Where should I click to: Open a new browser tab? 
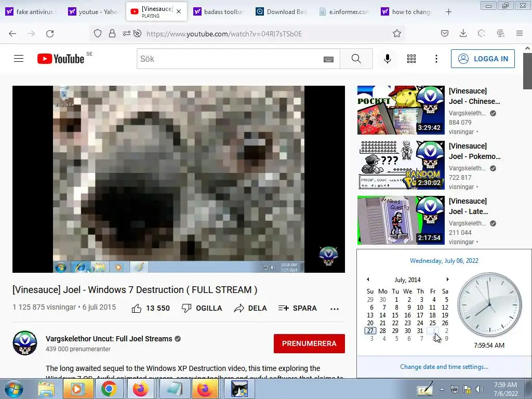pos(448,12)
